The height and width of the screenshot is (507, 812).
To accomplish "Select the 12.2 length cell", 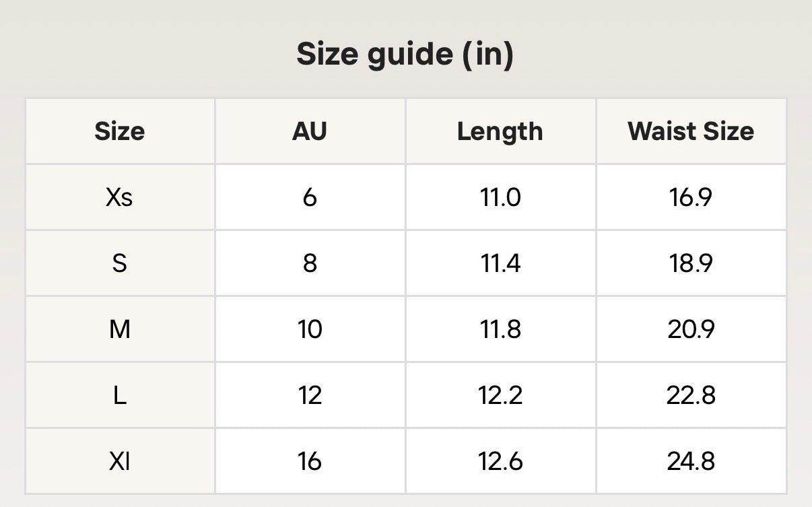I will [x=500, y=395].
